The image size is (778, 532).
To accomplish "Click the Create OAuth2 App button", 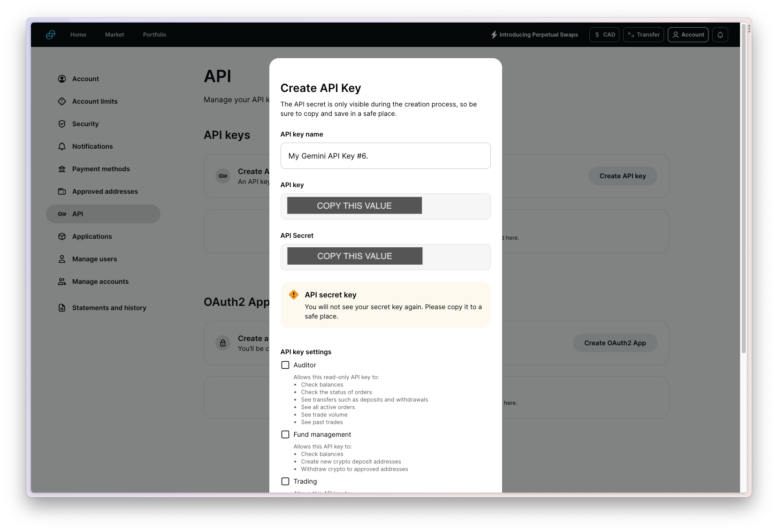I will tap(615, 343).
